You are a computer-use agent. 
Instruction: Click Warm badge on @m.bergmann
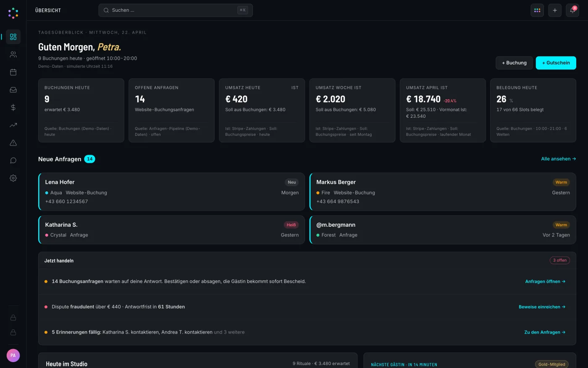(561, 225)
